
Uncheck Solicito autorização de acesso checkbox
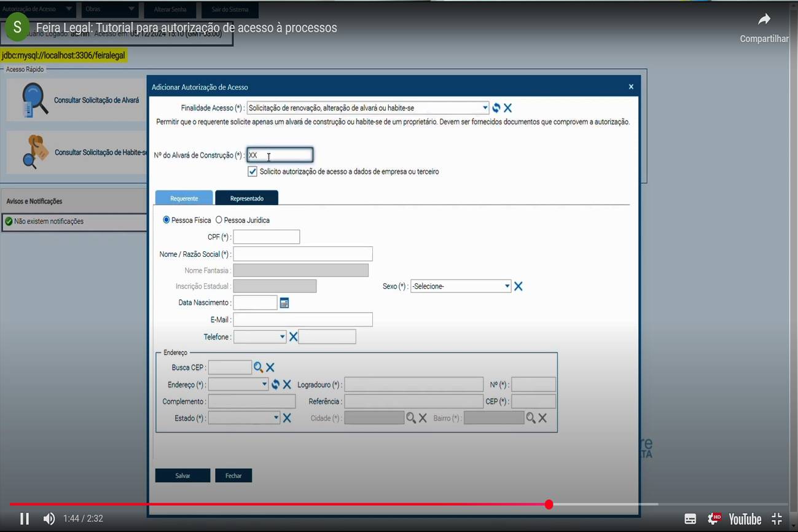(252, 172)
